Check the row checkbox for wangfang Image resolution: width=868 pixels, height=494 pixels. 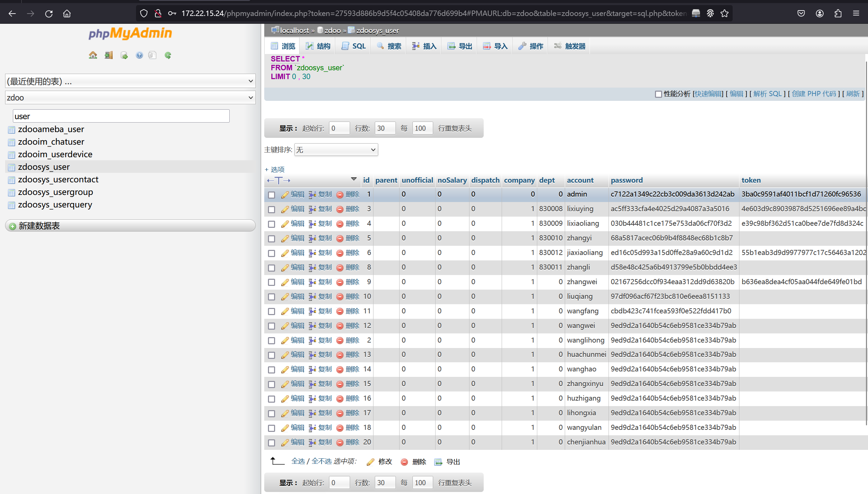click(x=271, y=311)
